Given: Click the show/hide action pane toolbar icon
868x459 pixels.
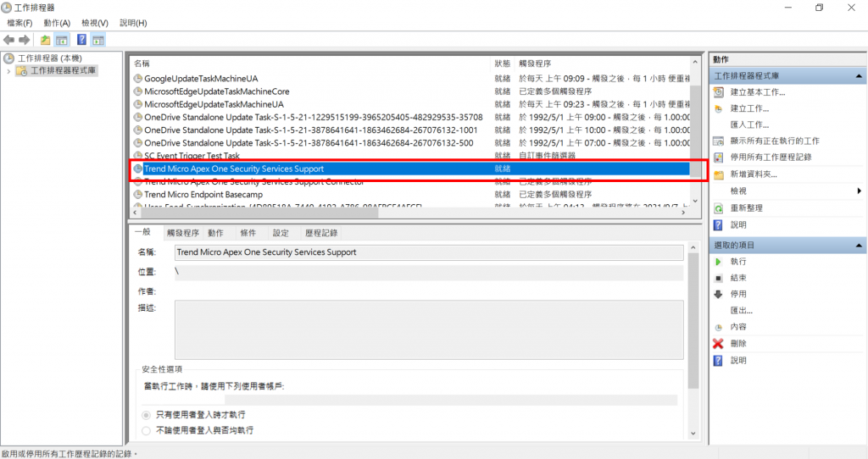Looking at the screenshot, I should (x=98, y=40).
